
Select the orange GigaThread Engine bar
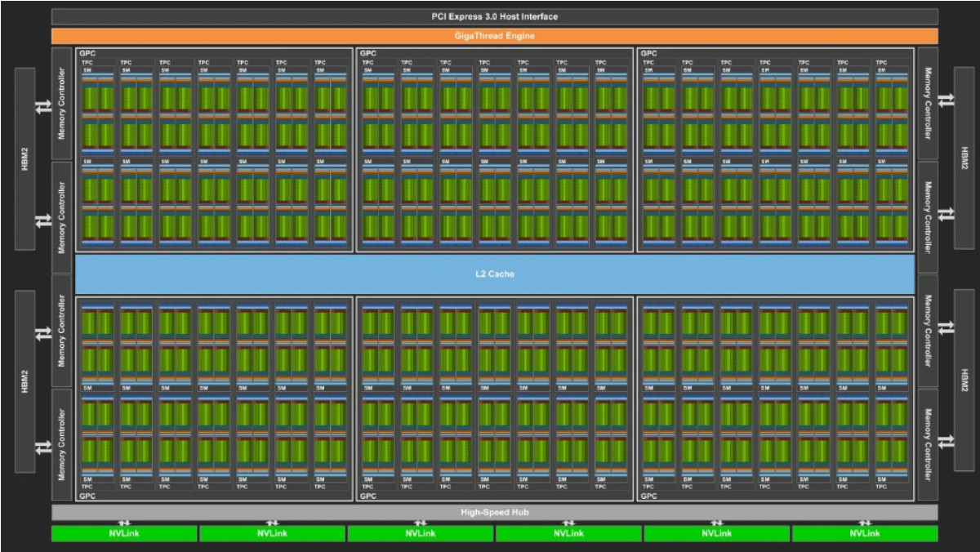pyautogui.click(x=494, y=36)
